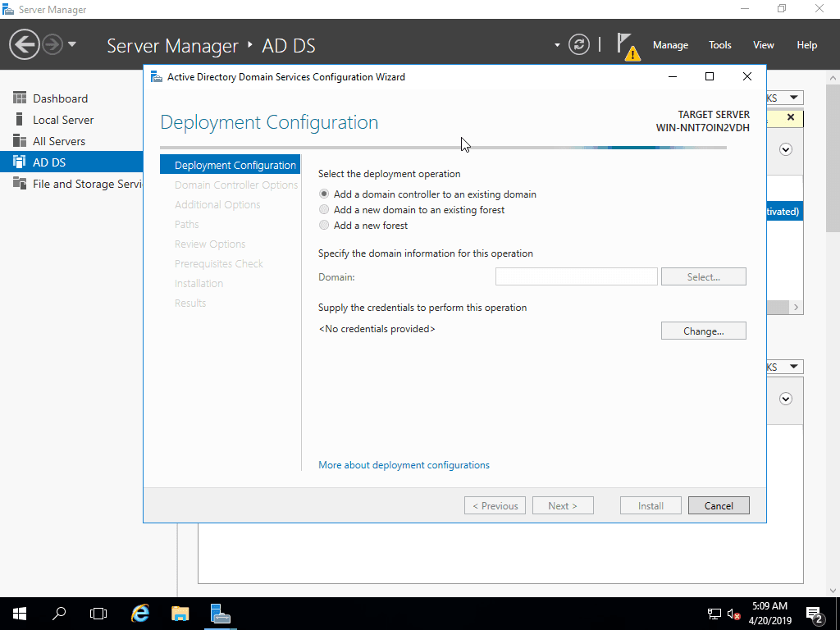Open the View menu
Screen dimensions: 840x630
tap(763, 45)
